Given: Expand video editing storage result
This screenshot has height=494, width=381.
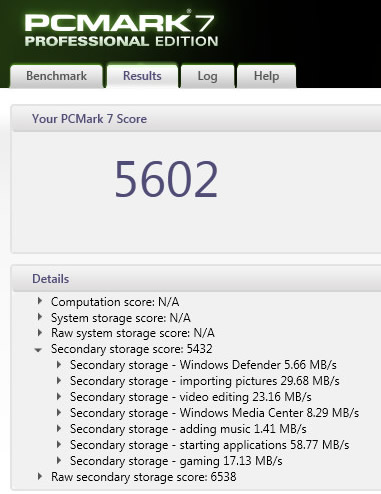Looking at the screenshot, I should [59, 397].
